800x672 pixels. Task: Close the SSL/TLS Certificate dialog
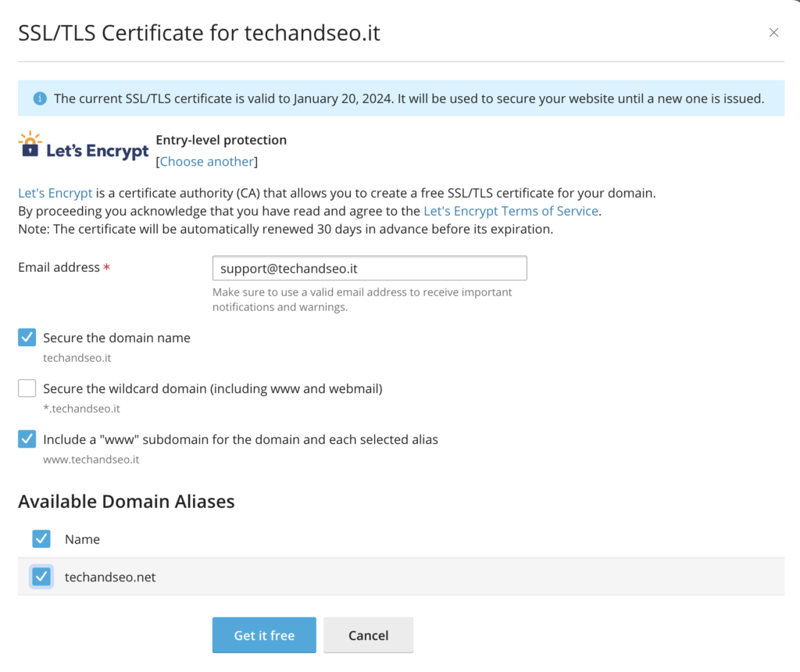coord(773,33)
